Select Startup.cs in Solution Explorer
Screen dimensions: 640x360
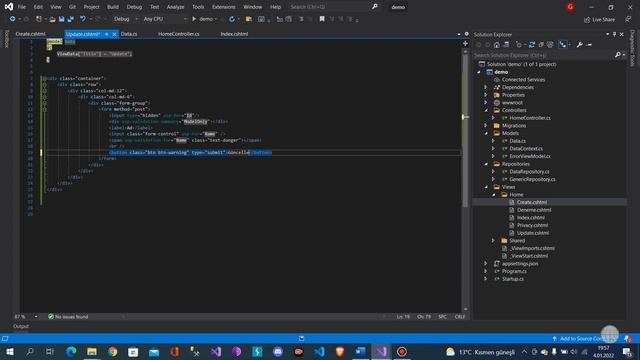tap(513, 279)
